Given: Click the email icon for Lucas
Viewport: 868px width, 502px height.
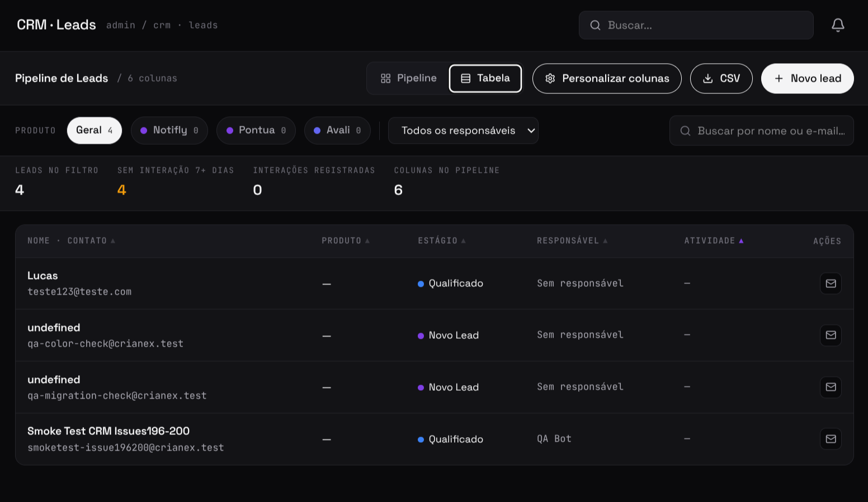Looking at the screenshot, I should click(831, 283).
